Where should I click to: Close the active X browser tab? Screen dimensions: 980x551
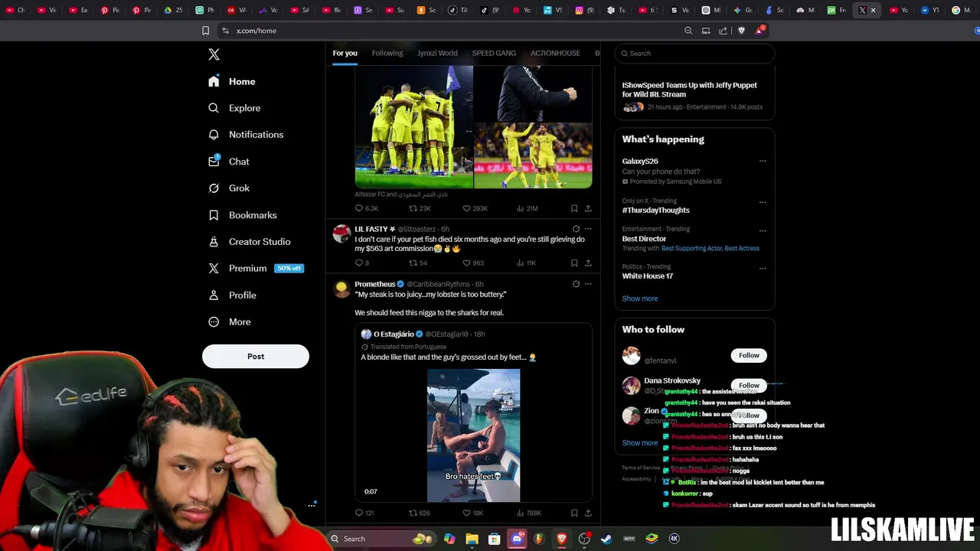(x=873, y=11)
